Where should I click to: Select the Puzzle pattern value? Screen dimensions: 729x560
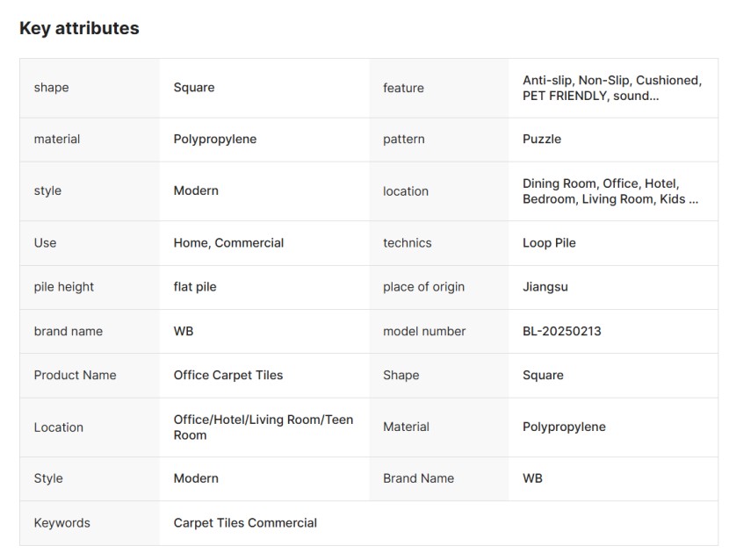[542, 139]
